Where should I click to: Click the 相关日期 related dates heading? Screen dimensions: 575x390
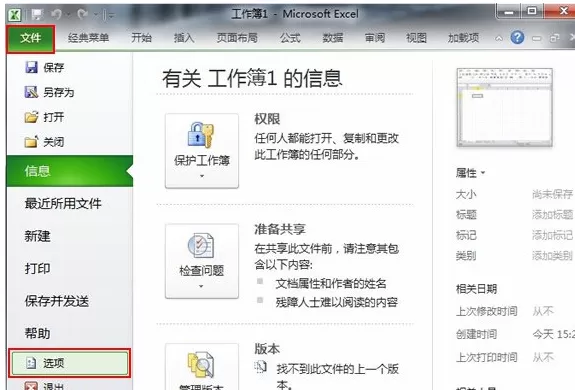click(476, 289)
